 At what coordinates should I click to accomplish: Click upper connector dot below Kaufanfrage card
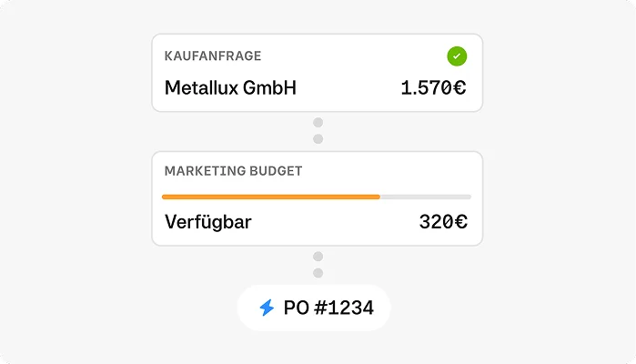point(318,123)
